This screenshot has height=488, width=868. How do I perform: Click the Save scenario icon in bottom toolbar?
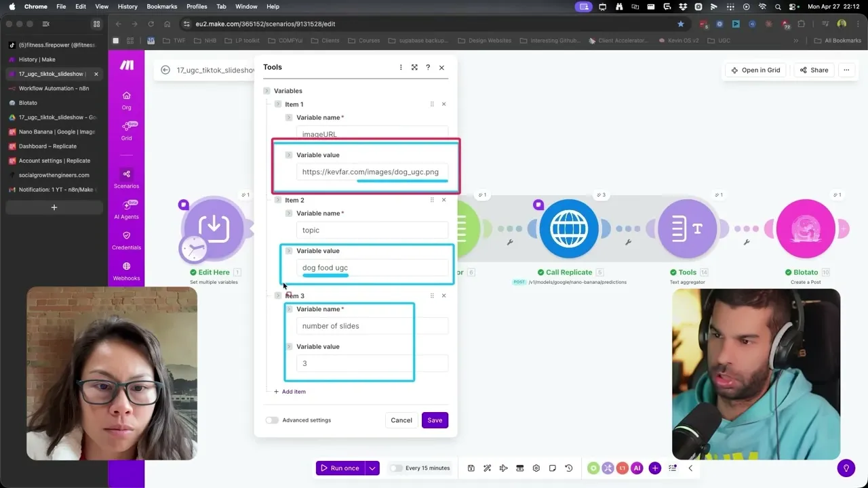[471, 468]
